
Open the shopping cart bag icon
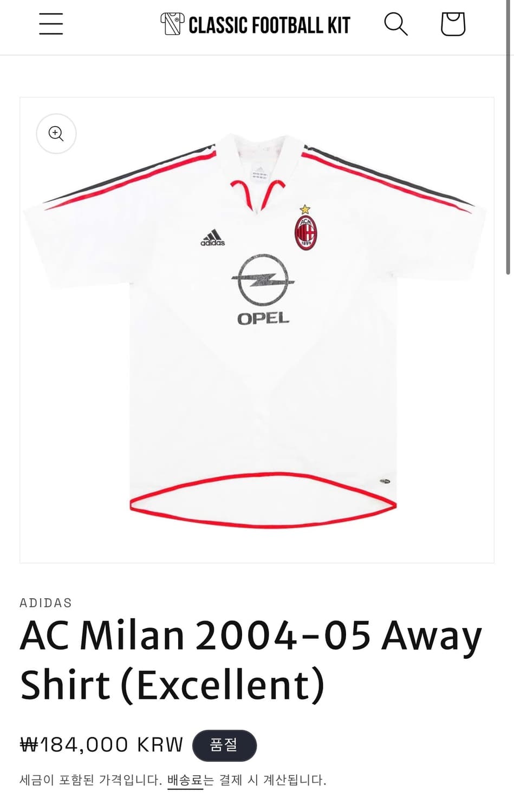point(453,24)
